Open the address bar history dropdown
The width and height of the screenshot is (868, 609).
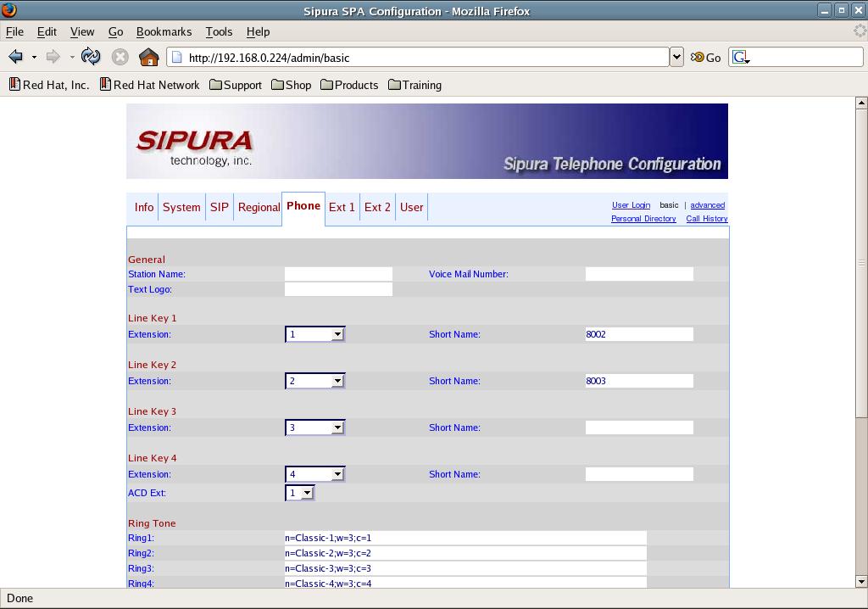(x=676, y=57)
